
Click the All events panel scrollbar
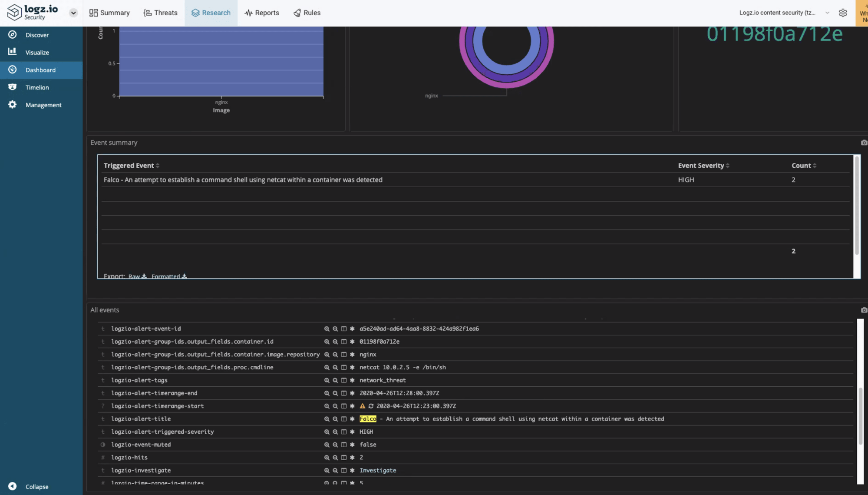(x=860, y=415)
